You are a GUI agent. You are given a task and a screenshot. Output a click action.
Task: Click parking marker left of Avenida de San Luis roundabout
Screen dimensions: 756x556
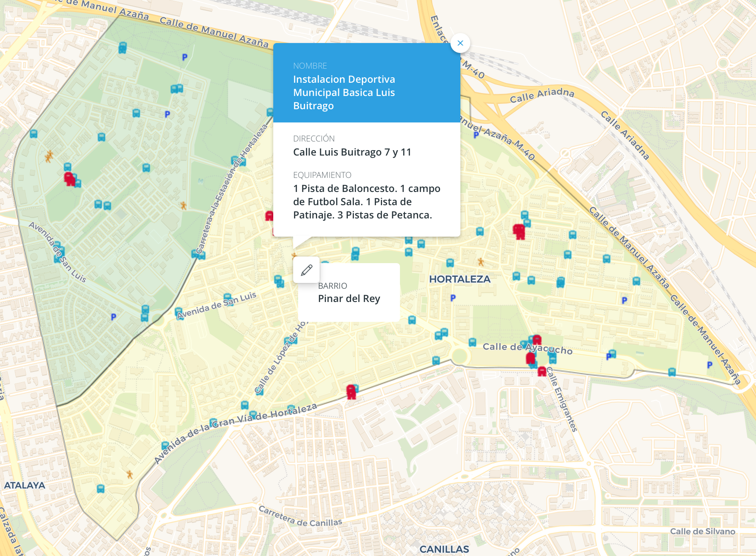(x=113, y=317)
